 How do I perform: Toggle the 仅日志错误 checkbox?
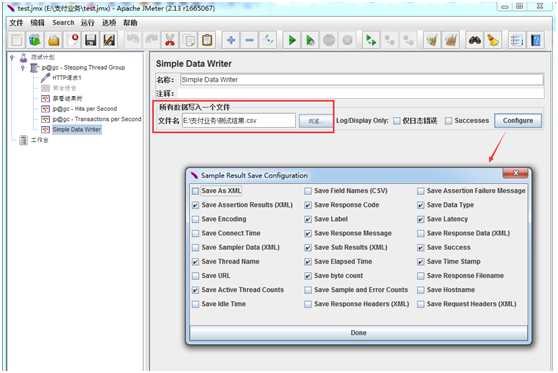coord(397,121)
